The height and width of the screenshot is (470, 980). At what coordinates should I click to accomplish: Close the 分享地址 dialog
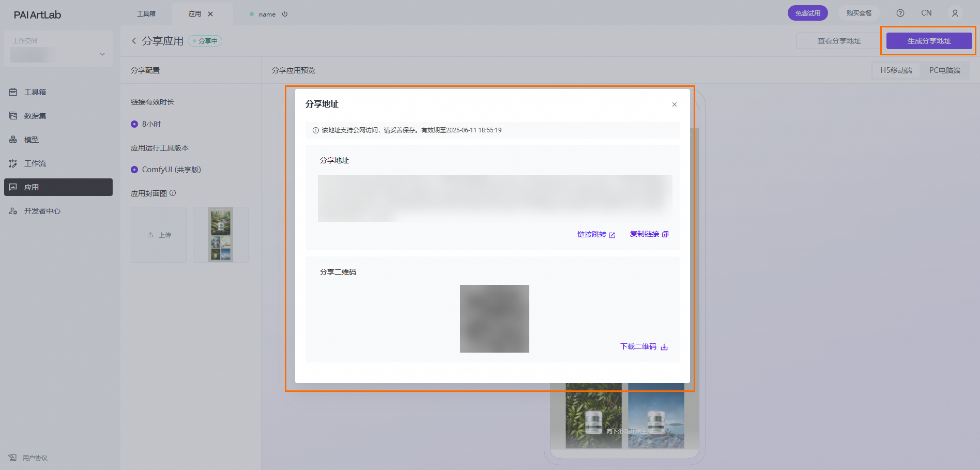point(675,104)
